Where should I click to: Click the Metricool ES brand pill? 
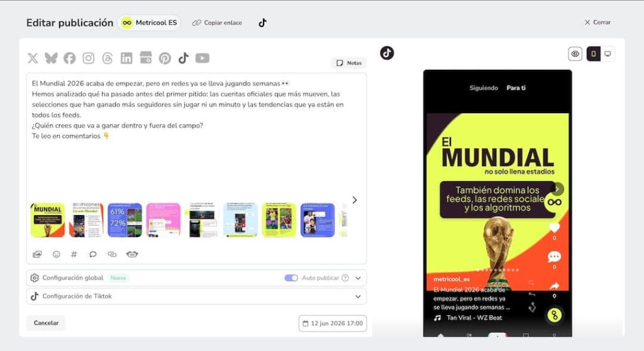tap(150, 23)
